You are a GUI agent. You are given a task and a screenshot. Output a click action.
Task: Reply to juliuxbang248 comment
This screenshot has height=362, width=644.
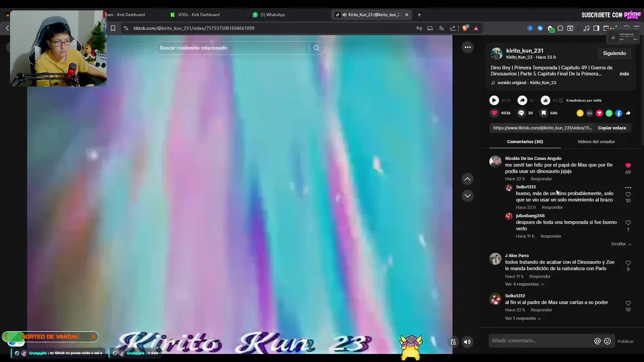coord(550,236)
